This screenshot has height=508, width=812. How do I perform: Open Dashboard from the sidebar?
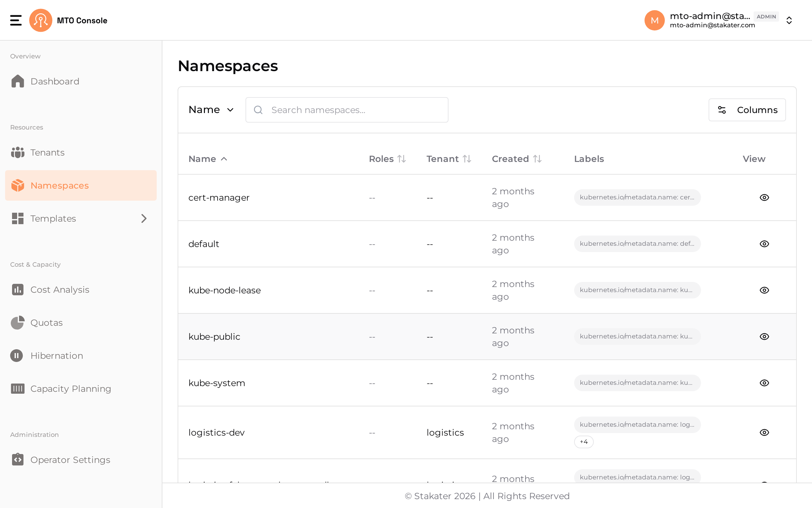tap(81, 81)
